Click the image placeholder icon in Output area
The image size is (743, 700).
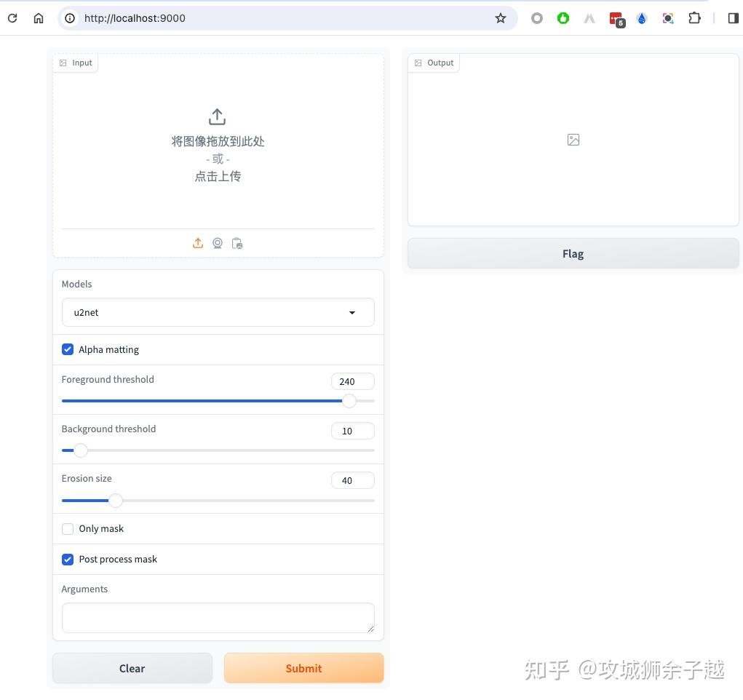[573, 139]
